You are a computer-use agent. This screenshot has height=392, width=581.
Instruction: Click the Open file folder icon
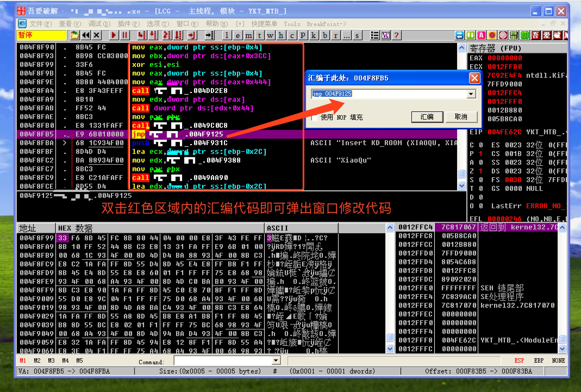[x=74, y=35]
